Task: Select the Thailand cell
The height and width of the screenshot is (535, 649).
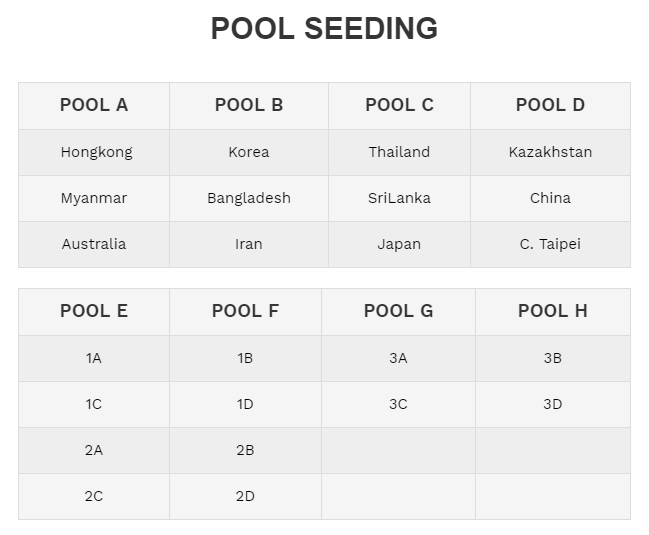Action: click(x=399, y=152)
